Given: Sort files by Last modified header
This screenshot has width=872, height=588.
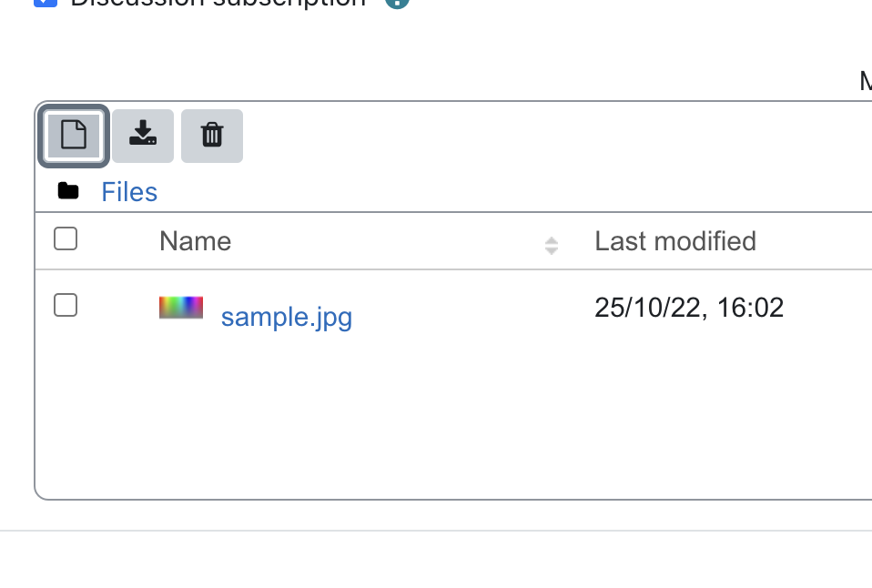Looking at the screenshot, I should click(x=675, y=241).
